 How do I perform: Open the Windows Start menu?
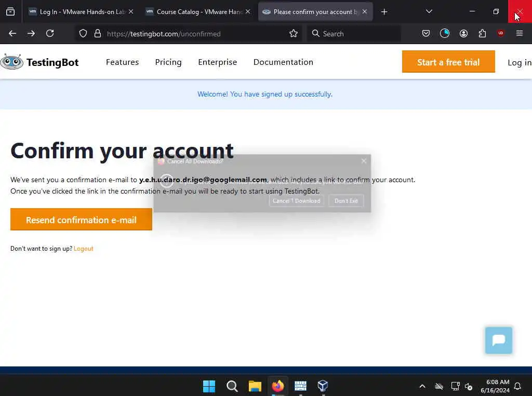coord(209,386)
